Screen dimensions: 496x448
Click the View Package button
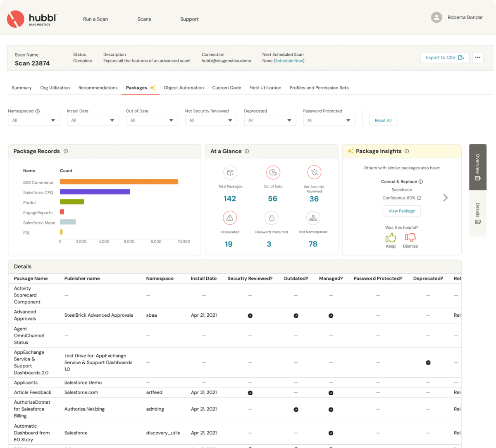402,211
